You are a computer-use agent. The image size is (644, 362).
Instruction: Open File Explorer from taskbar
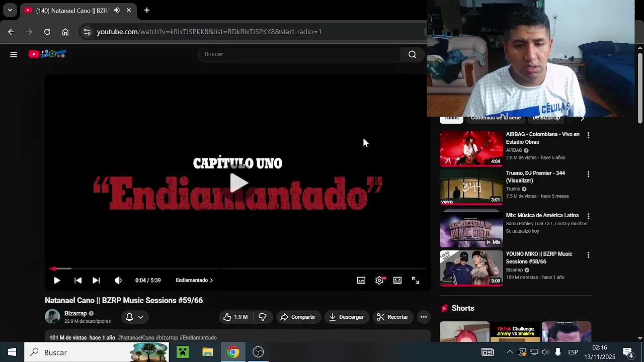pyautogui.click(x=208, y=352)
